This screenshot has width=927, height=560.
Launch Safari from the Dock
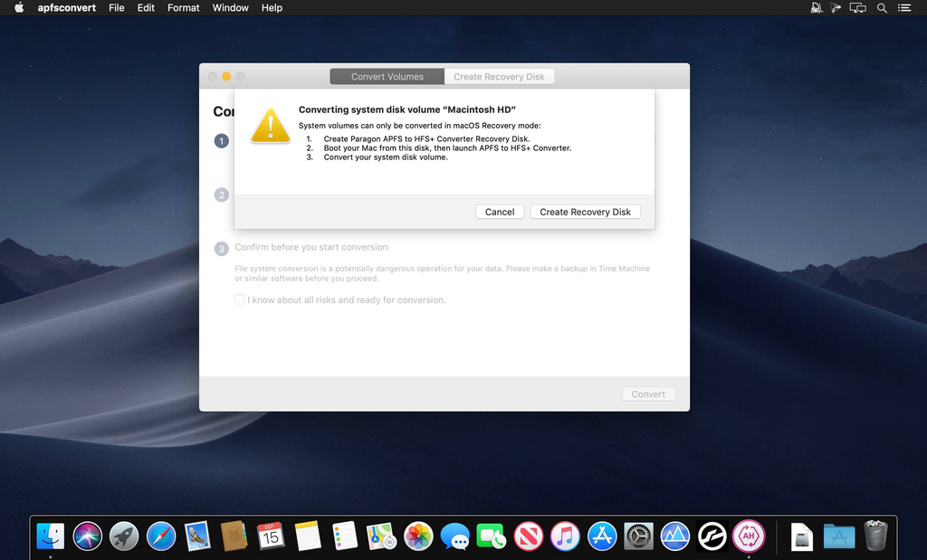point(160,536)
